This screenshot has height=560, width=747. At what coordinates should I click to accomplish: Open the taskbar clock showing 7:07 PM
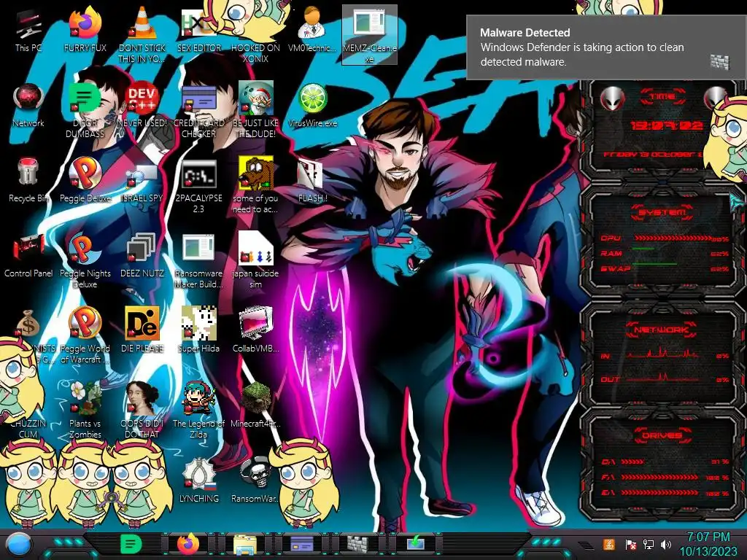pos(708,544)
